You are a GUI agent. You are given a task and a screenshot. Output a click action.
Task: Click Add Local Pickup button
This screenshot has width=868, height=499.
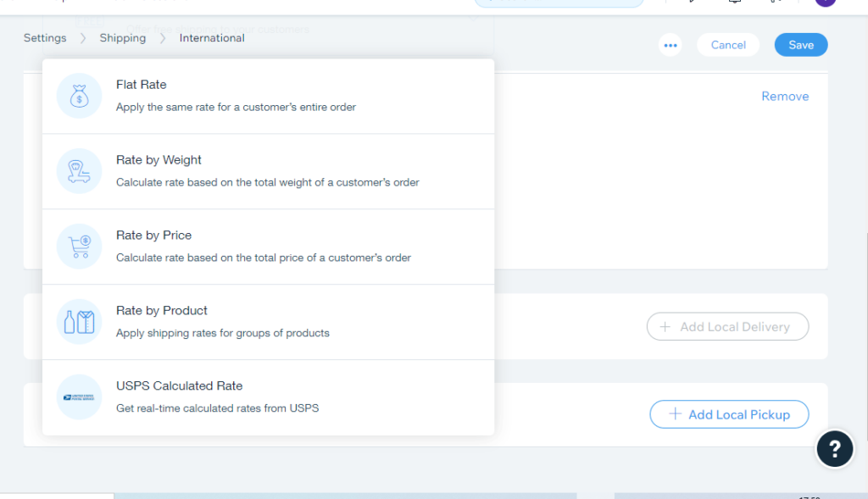[729, 414]
